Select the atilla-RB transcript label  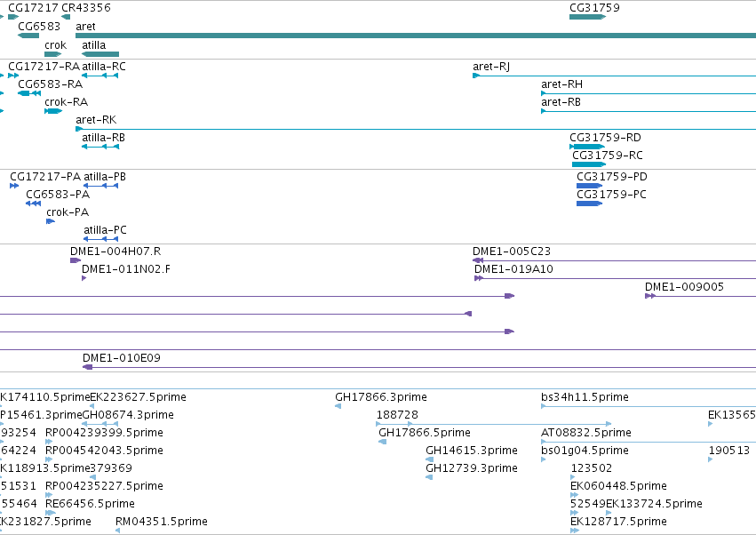click(103, 138)
